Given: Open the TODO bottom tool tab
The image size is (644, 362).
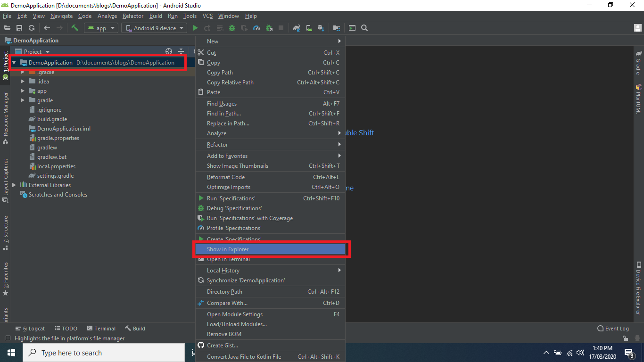Looking at the screenshot, I should coord(66,329).
